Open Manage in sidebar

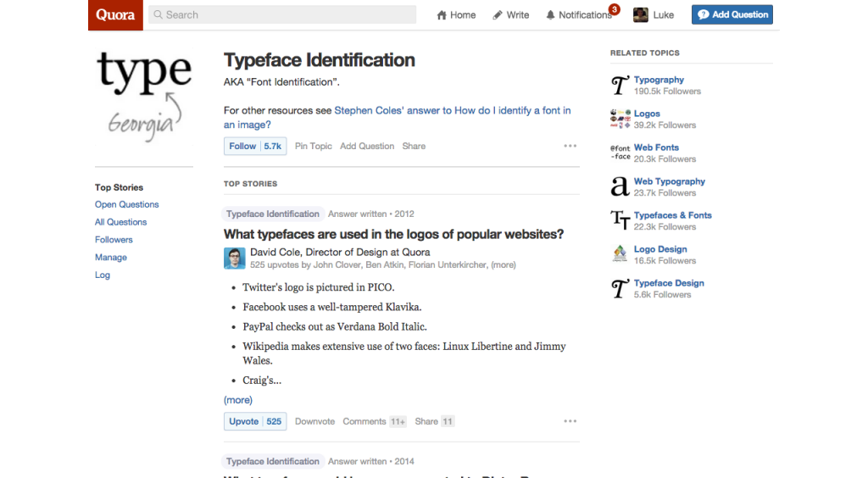111,258
